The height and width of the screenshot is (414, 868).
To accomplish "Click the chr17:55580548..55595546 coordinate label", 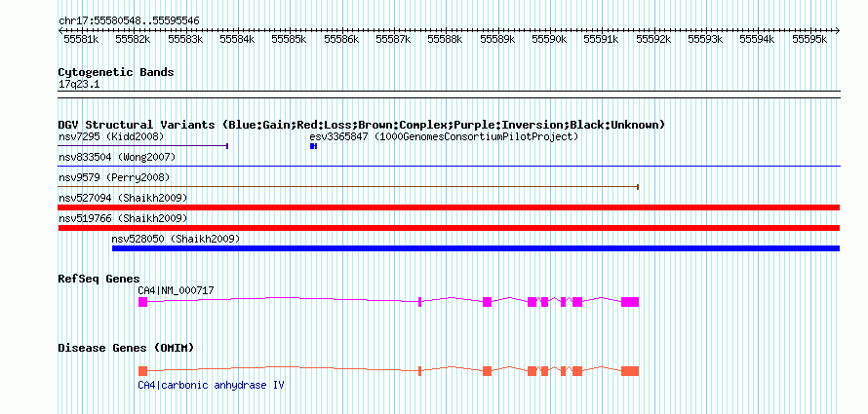I will tap(129, 20).
